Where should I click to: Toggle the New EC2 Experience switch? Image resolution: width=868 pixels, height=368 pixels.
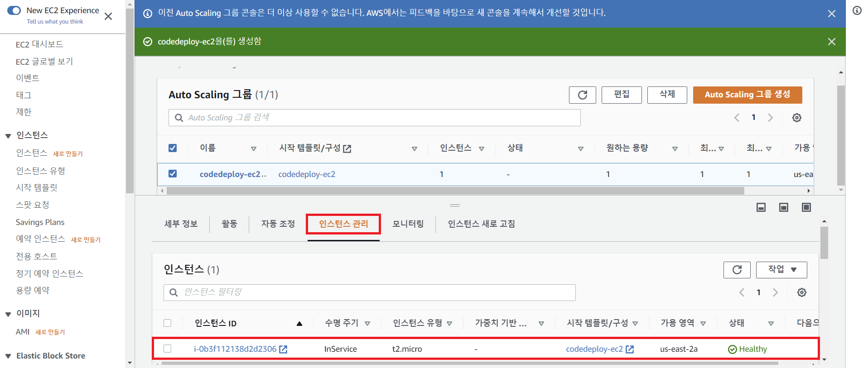(x=14, y=10)
